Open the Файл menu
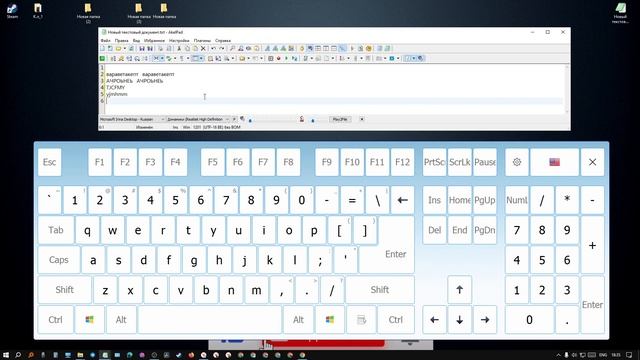 (106, 40)
